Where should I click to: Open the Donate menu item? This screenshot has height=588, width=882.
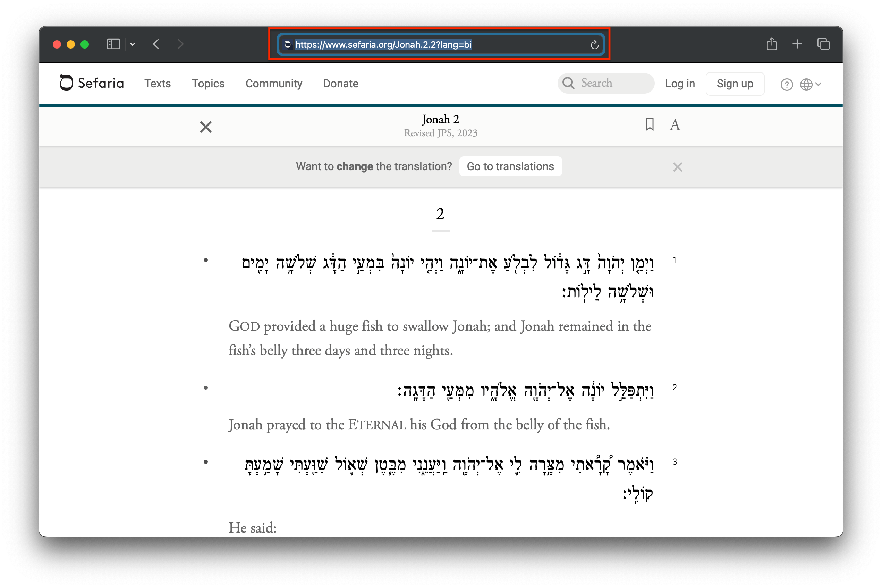pos(341,83)
